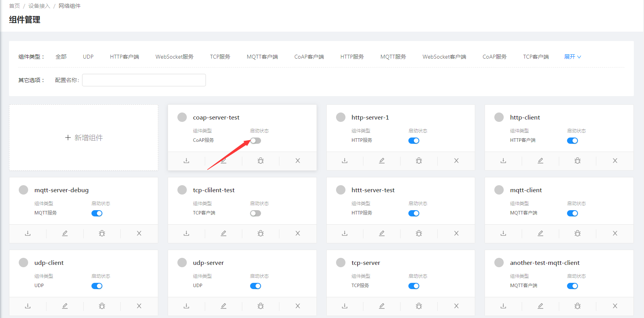Turn off udp-client startup switch
644x318 pixels.
point(97,286)
